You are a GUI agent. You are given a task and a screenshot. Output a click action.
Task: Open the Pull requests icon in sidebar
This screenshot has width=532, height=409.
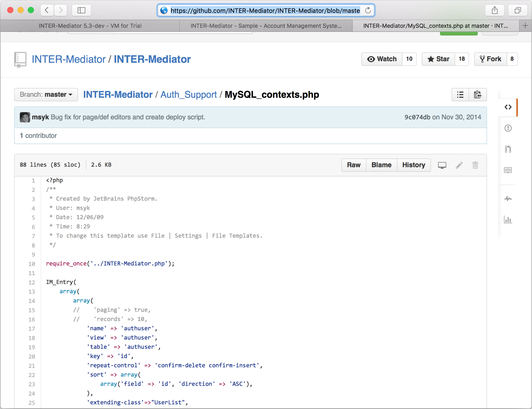point(508,149)
